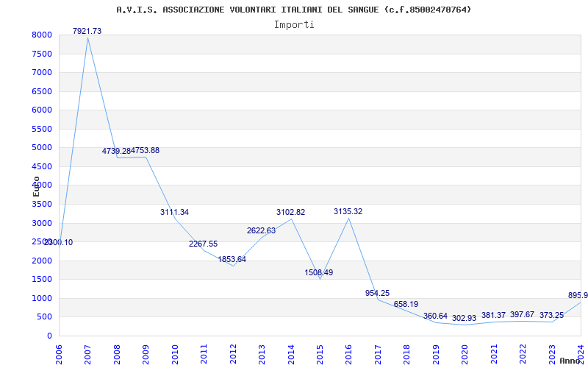
Task: Click the 2013 x-axis year label
Action: 262,355
